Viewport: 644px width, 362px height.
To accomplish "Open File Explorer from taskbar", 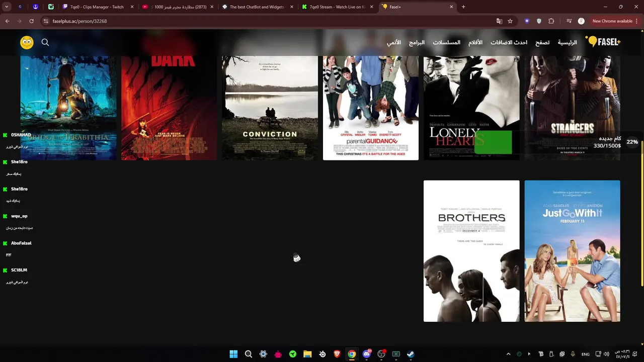I will 307,354.
